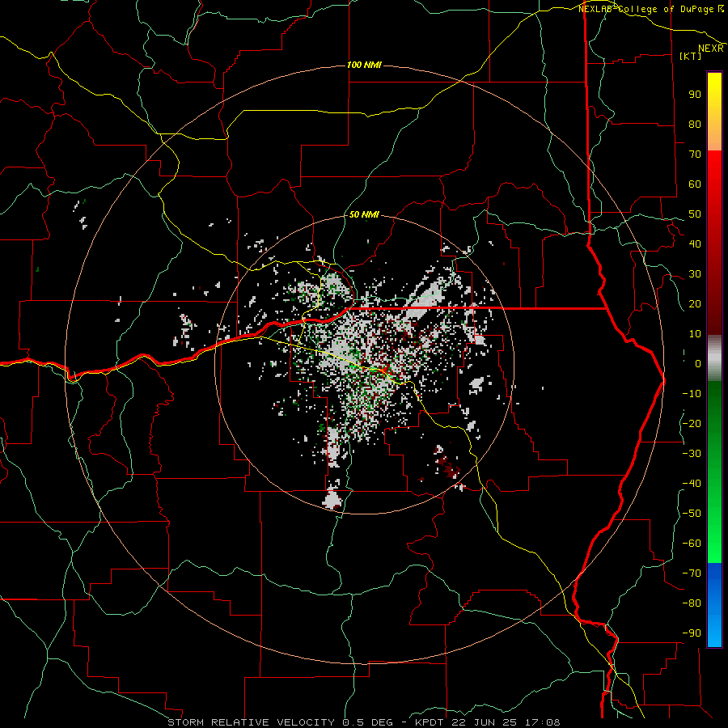Select the -40 value on the velocity scale
The height and width of the screenshot is (728, 728).
(692, 484)
